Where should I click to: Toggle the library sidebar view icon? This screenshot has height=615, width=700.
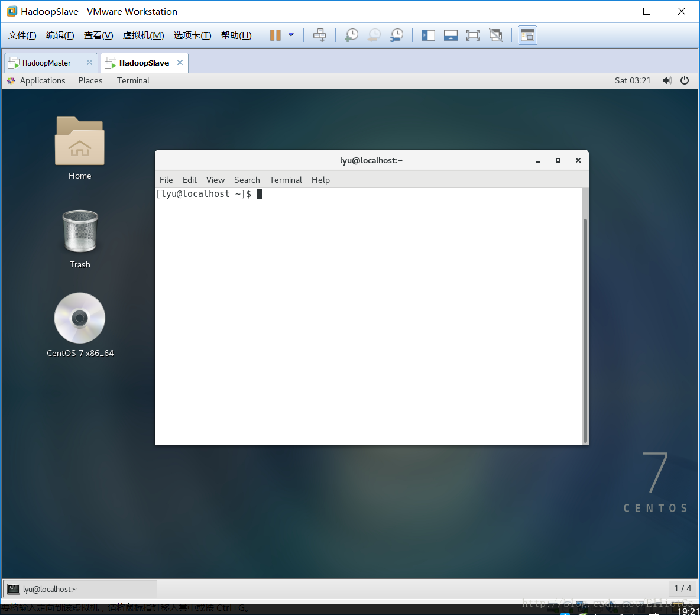(x=428, y=35)
